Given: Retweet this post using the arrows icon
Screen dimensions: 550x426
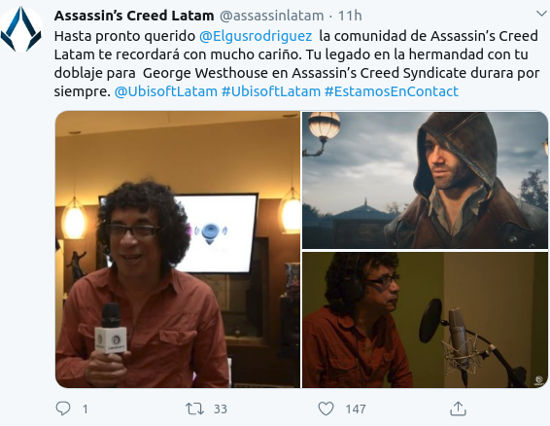Looking at the screenshot, I should pyautogui.click(x=194, y=408).
